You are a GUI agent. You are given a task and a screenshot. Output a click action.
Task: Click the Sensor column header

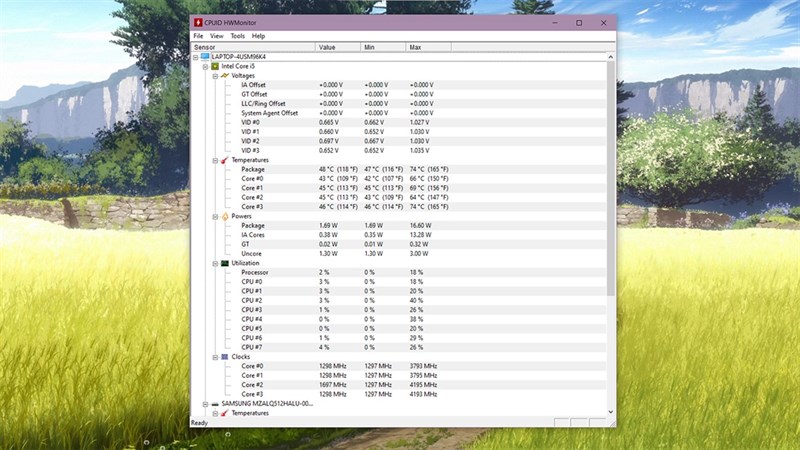(x=253, y=47)
